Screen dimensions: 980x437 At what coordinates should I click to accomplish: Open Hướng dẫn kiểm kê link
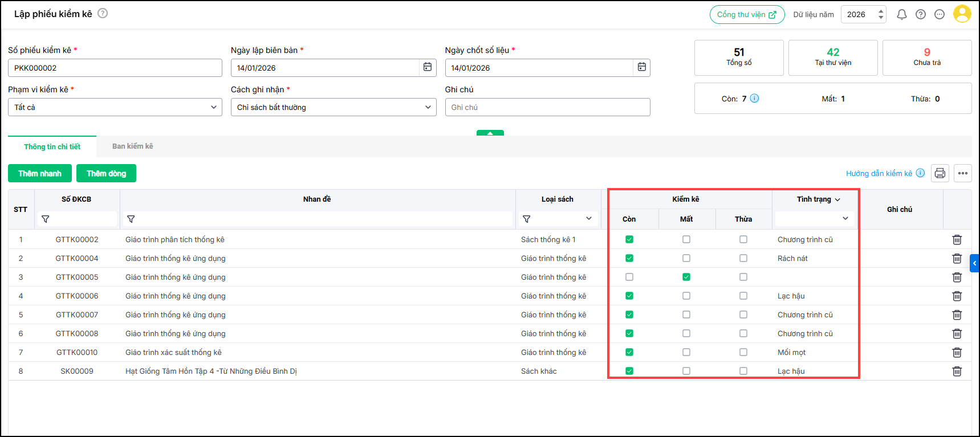point(879,173)
